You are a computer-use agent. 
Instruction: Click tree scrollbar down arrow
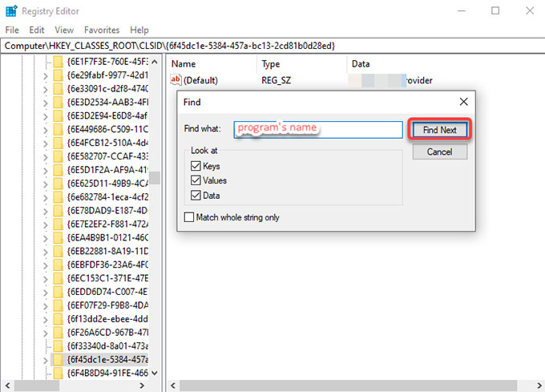[155, 373]
